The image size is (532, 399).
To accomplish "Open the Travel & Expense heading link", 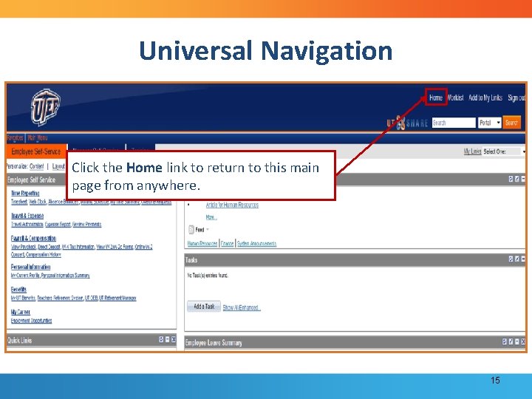I will 27,216.
